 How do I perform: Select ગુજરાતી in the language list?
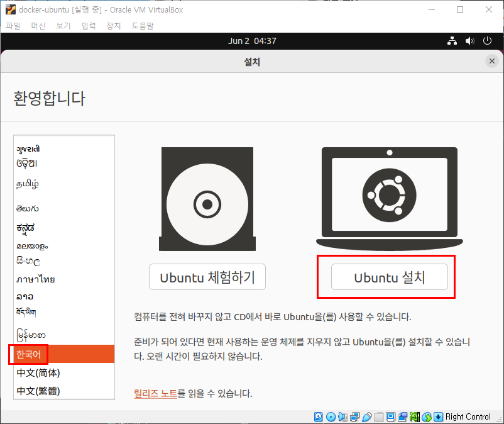click(64, 149)
